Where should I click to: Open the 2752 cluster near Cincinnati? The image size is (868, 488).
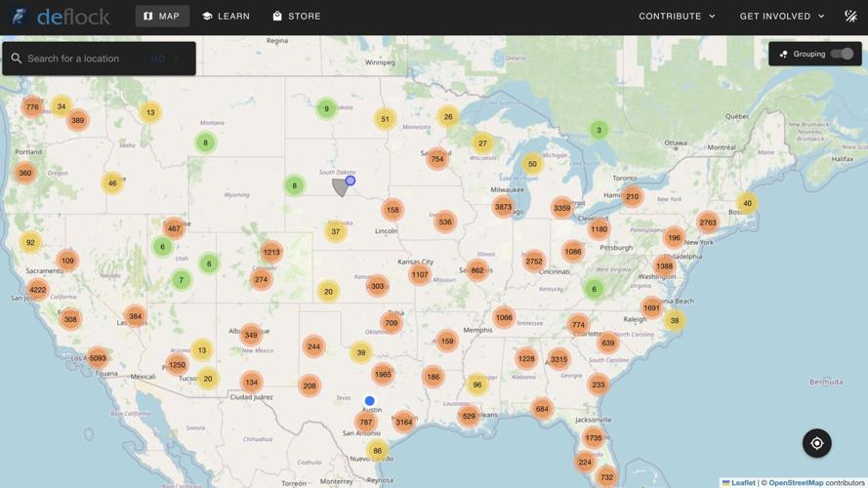click(534, 262)
